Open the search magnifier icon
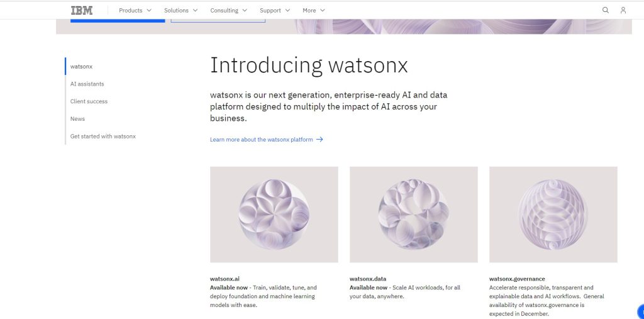644x319 pixels. [x=606, y=10]
